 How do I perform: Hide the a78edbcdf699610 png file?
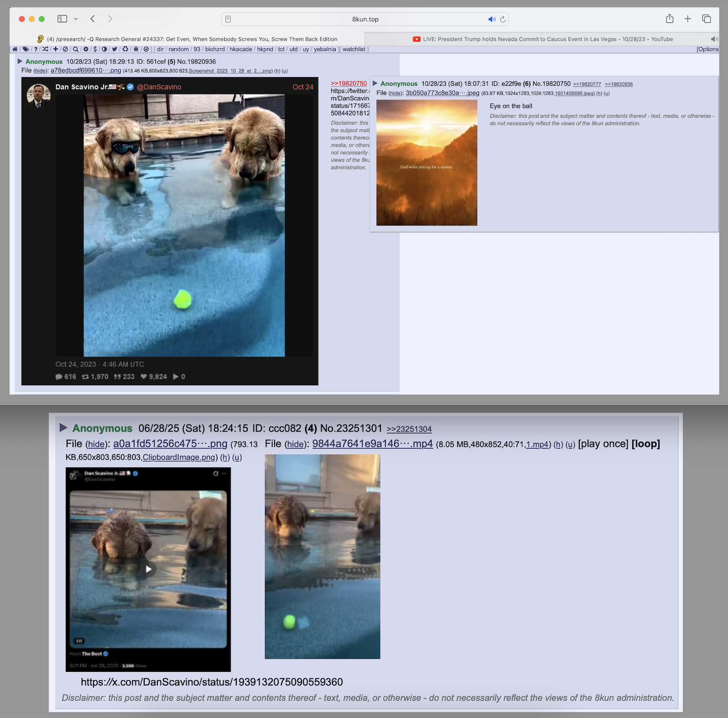pyautogui.click(x=41, y=71)
